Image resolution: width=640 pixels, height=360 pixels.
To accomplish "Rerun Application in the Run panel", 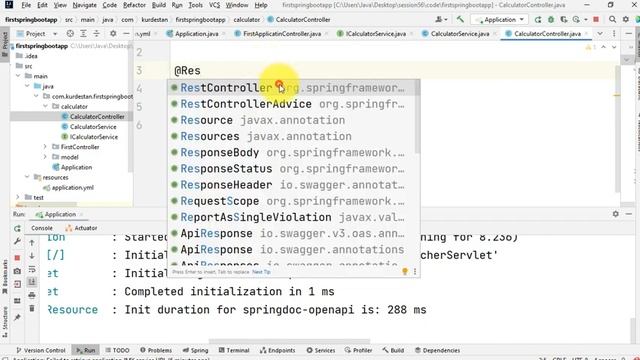I will point(17,228).
